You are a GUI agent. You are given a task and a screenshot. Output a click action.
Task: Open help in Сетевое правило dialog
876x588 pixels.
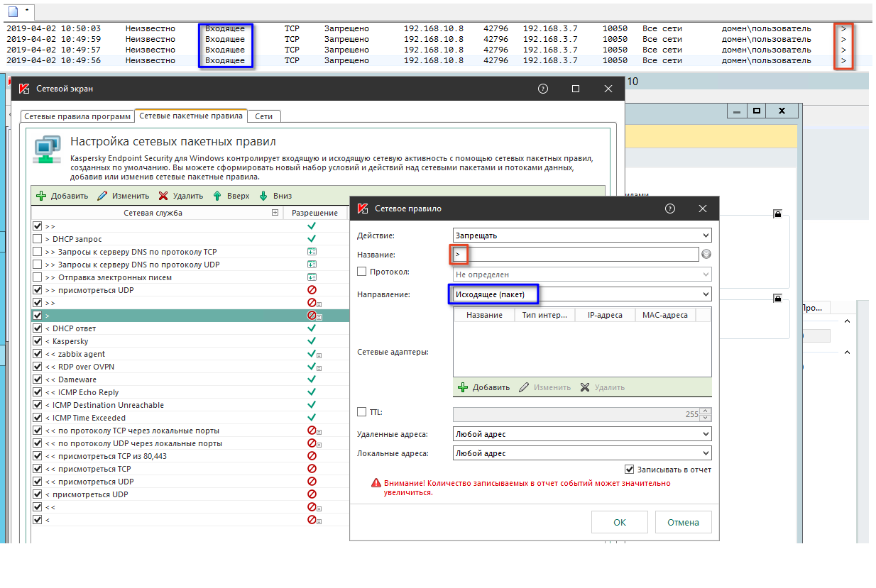coord(669,209)
